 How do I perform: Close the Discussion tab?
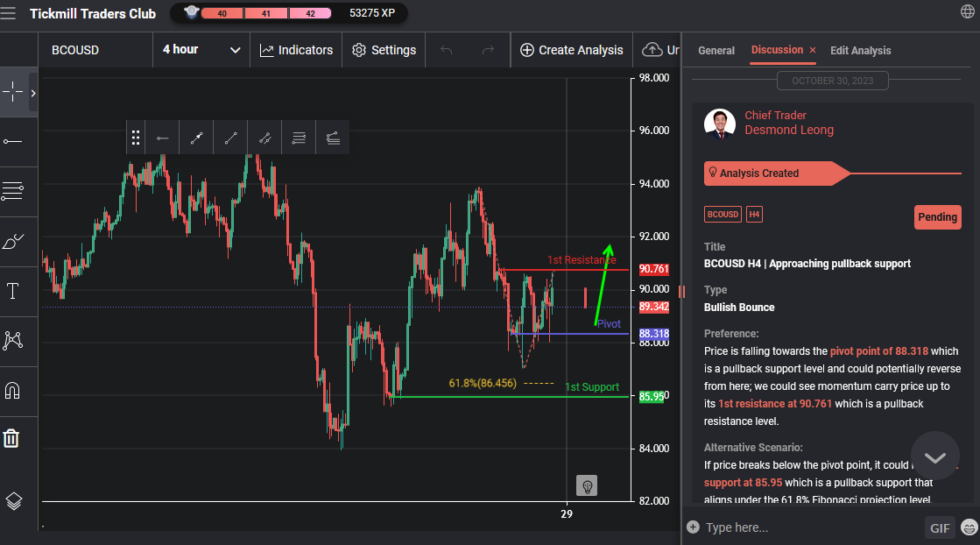(x=813, y=50)
